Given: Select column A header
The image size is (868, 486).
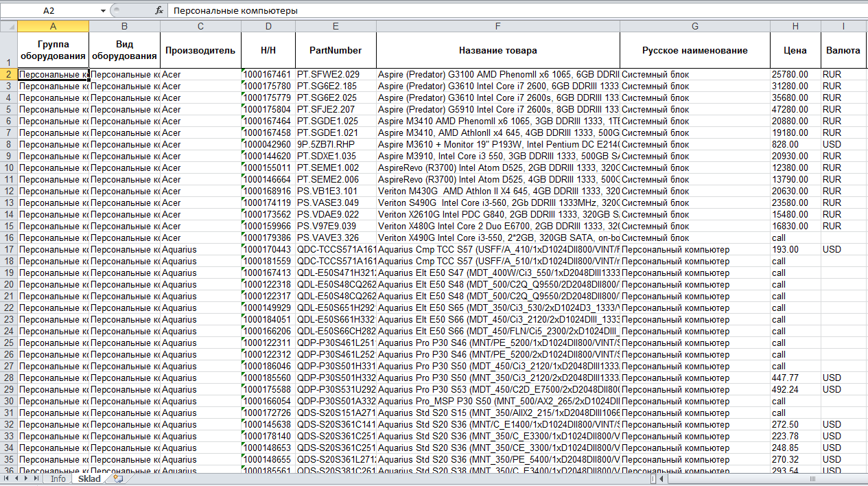Looking at the screenshot, I should pos(54,27).
